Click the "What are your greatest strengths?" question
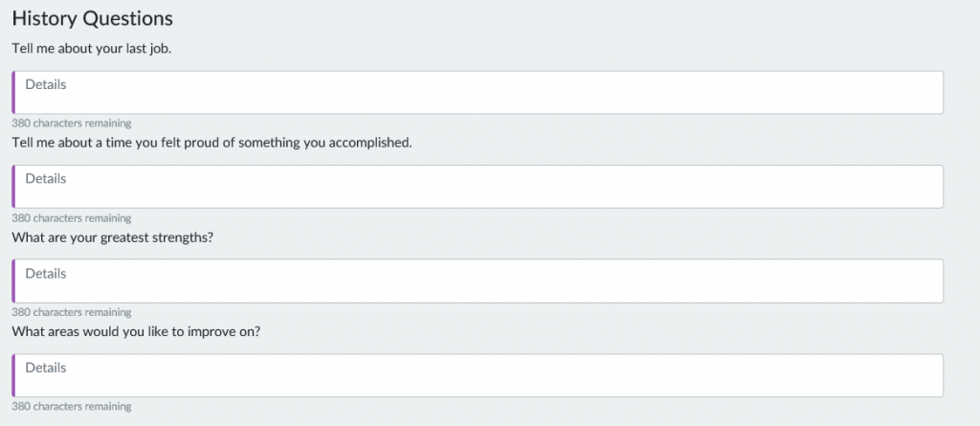Screen dimensions: 980x426 pyautogui.click(x=112, y=236)
